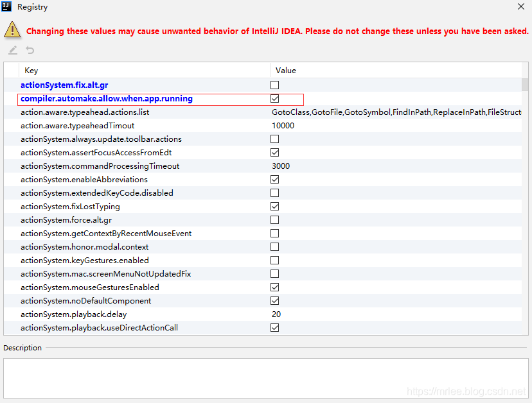This screenshot has width=532, height=403.
Task: Toggle the actionSystem.fix.alt.gr checkbox
Action: click(274, 84)
